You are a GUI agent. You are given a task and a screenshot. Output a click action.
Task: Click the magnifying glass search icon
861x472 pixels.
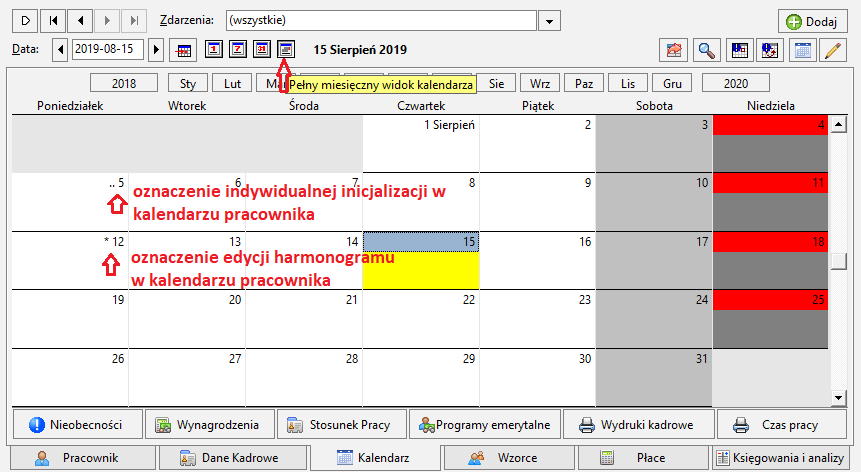pos(706,50)
